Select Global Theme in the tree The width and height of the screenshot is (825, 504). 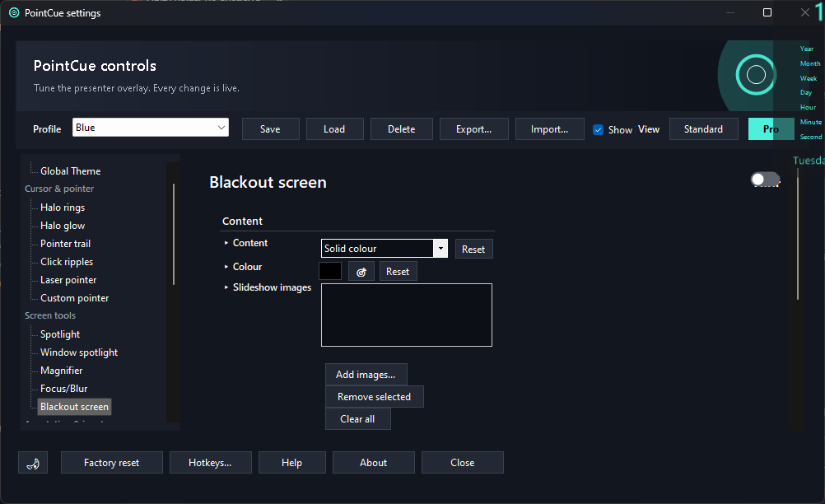pyautogui.click(x=71, y=171)
